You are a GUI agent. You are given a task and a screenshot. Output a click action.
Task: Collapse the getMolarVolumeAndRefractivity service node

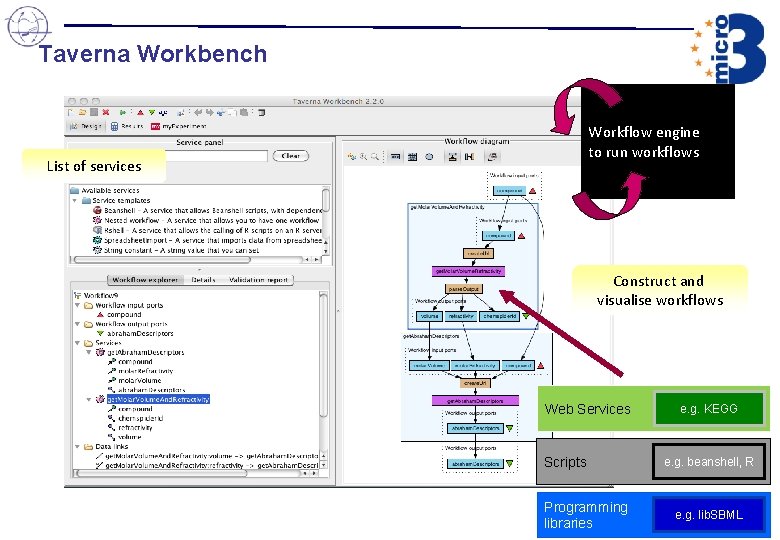89,400
